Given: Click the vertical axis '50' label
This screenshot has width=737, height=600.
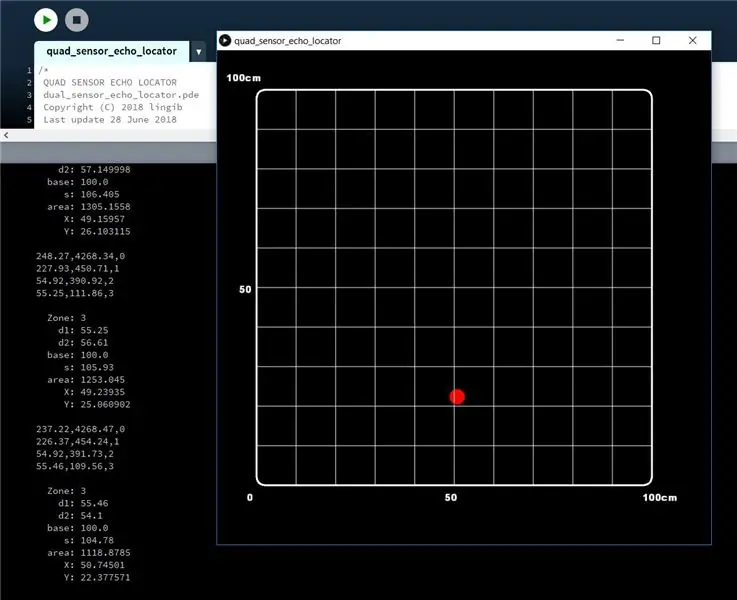Looking at the screenshot, I should click(245, 289).
